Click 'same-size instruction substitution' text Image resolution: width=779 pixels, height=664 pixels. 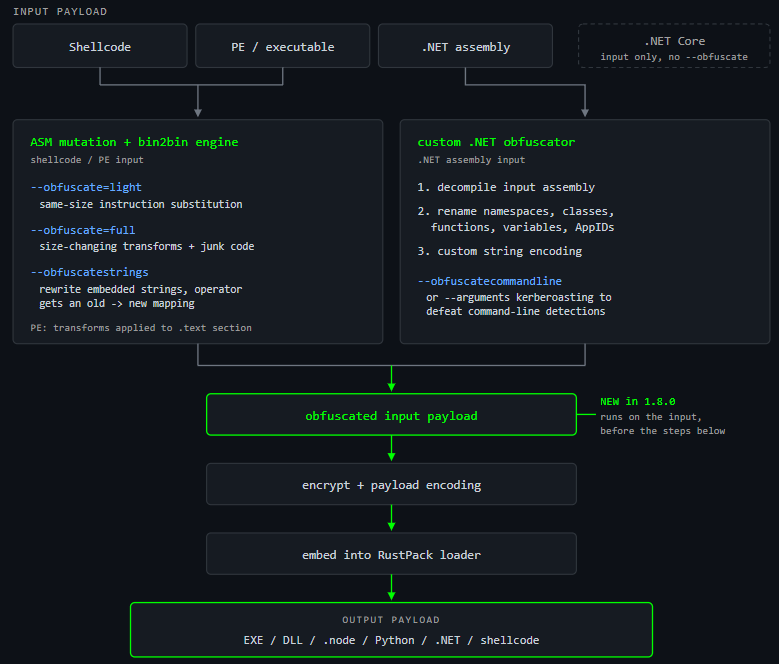click(141, 204)
